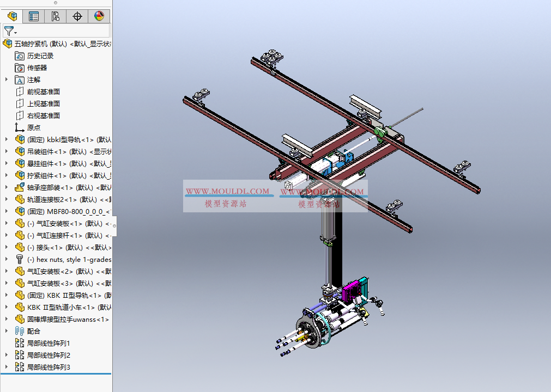Expand the 注解 annotations node
This screenshot has width=551, height=392.
(x=7, y=79)
